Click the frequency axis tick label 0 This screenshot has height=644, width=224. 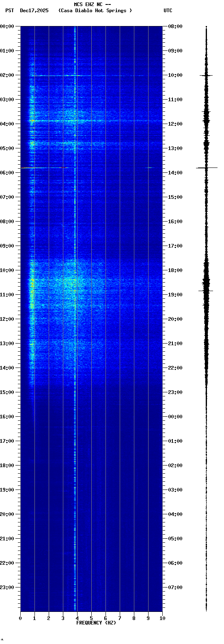[x=20, y=618]
